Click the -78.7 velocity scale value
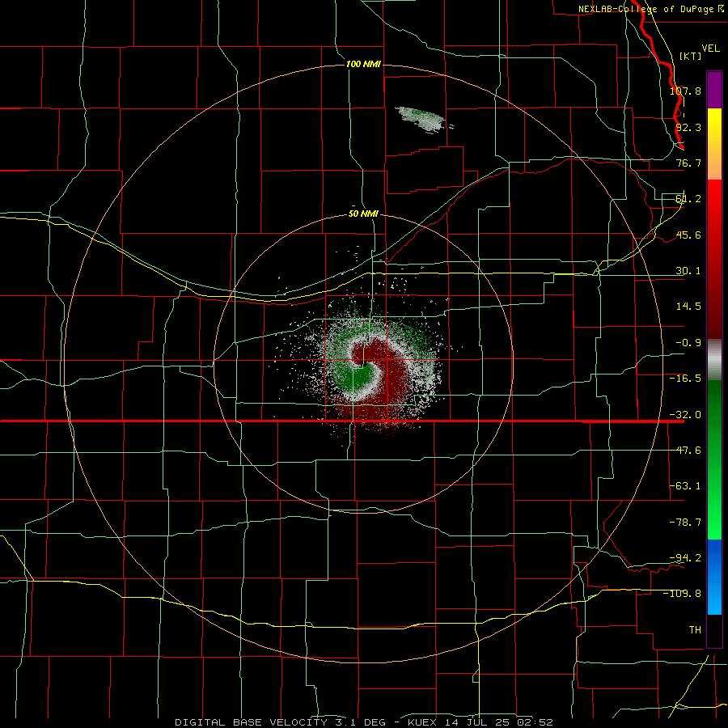Viewport: 728px width, 728px height. 685,523
